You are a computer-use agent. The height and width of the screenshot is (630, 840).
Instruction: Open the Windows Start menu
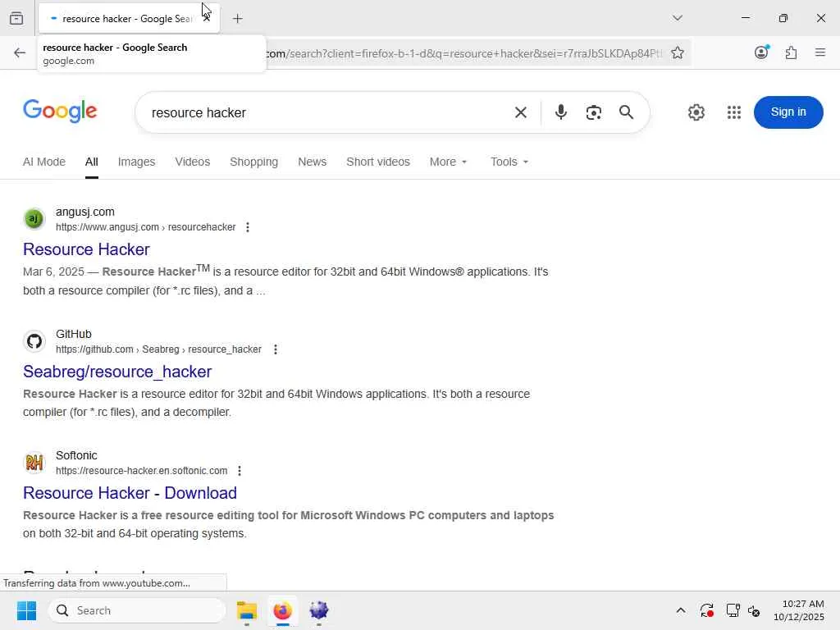[x=26, y=610]
